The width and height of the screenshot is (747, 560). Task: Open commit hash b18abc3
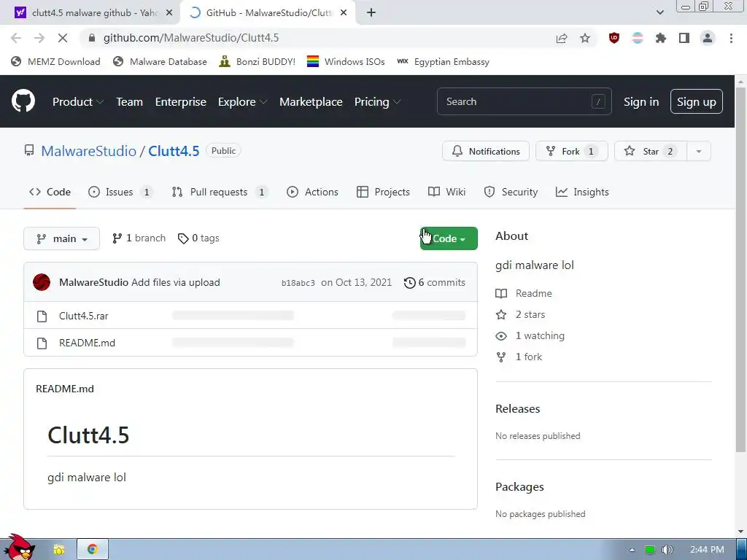(298, 283)
